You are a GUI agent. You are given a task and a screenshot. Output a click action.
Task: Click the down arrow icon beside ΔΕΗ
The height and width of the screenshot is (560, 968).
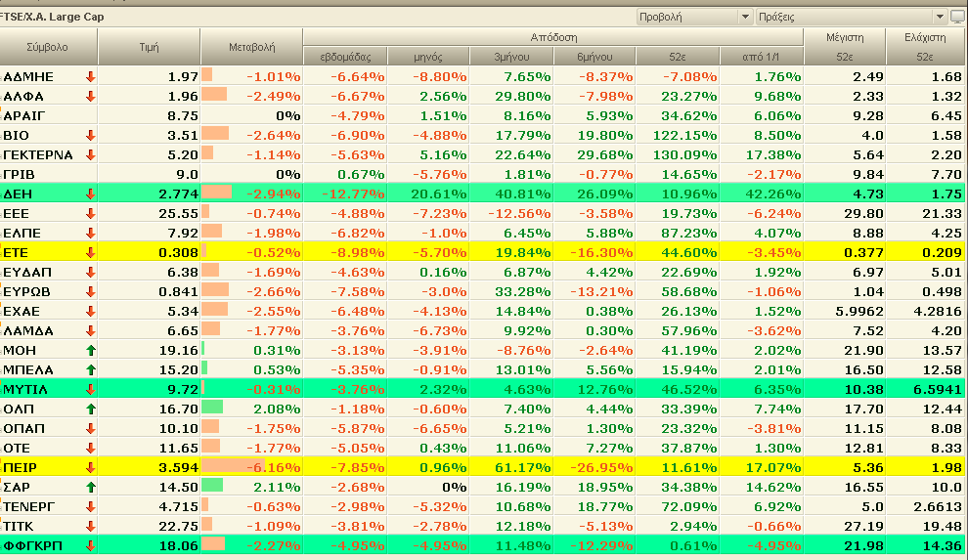point(91,194)
